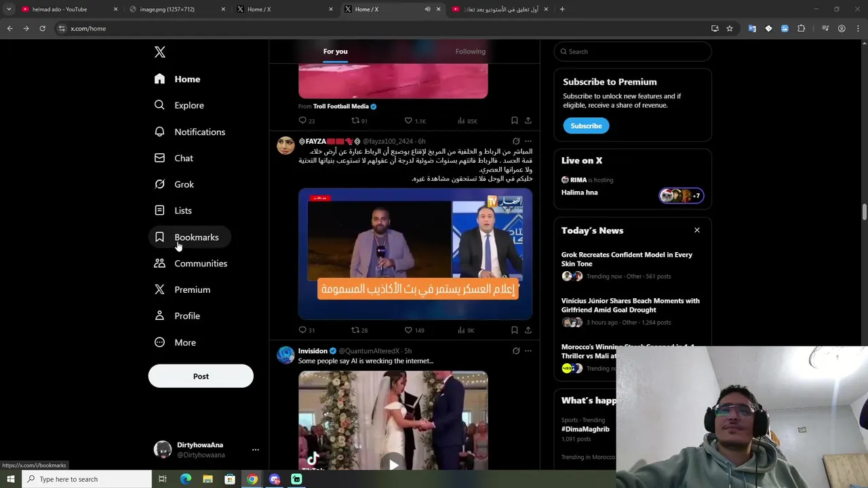This screenshot has height=488, width=868.
Task: Click the Grok icon on Invisidon's post
Action: tap(516, 351)
